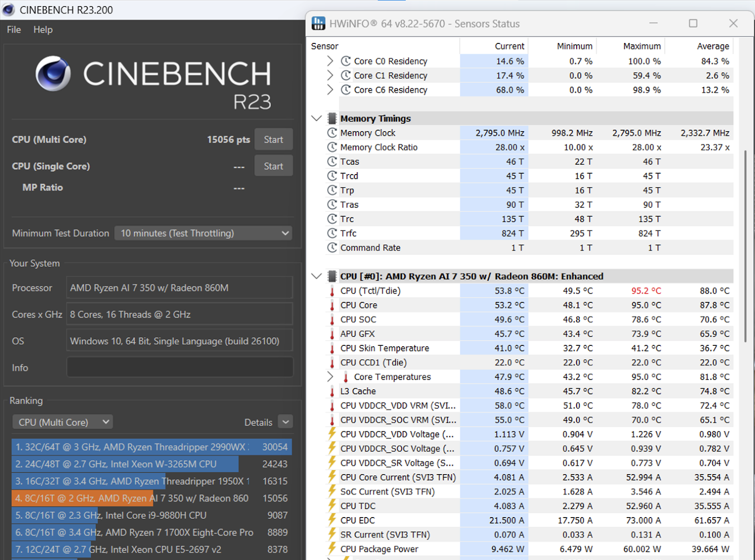Collapse the Memory Timings section
Screen dimensions: 755x560
(x=317, y=118)
